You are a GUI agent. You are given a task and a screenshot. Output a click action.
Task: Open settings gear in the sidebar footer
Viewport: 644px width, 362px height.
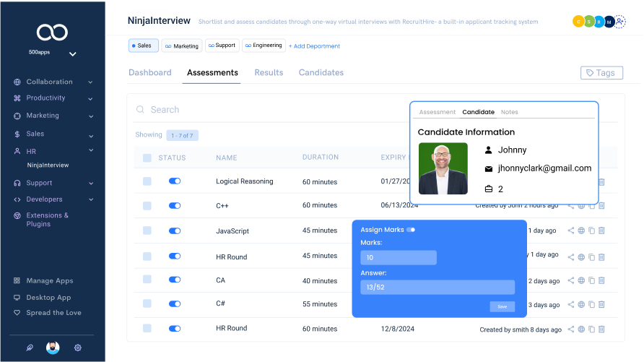78,348
